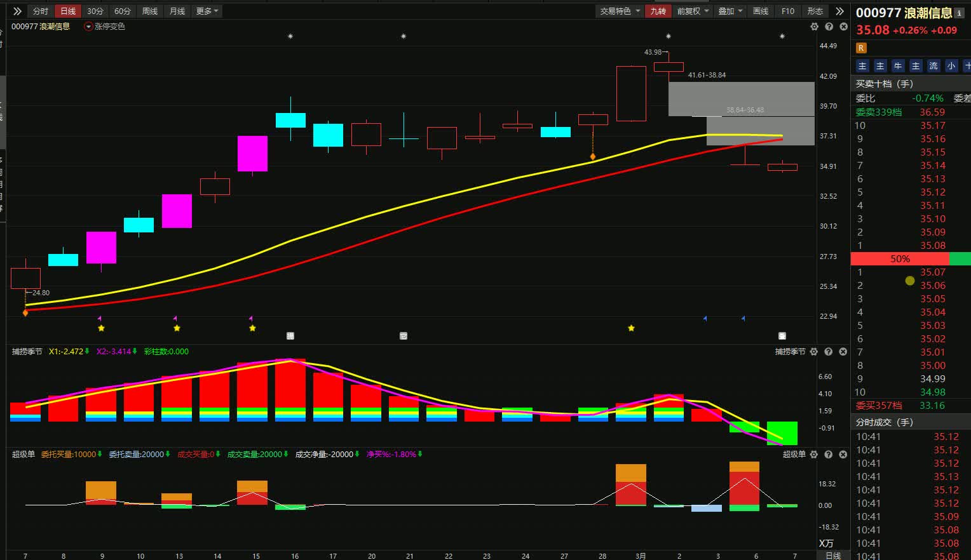The width and height of the screenshot is (971, 560).
Task: Click the first 主 tag icon
Action: coord(862,65)
